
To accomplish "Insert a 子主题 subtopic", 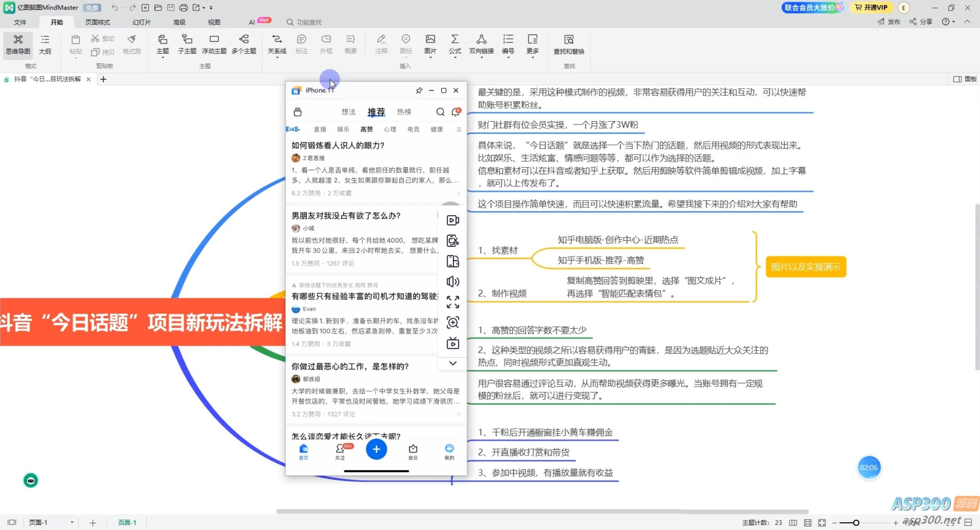I will pos(187,44).
